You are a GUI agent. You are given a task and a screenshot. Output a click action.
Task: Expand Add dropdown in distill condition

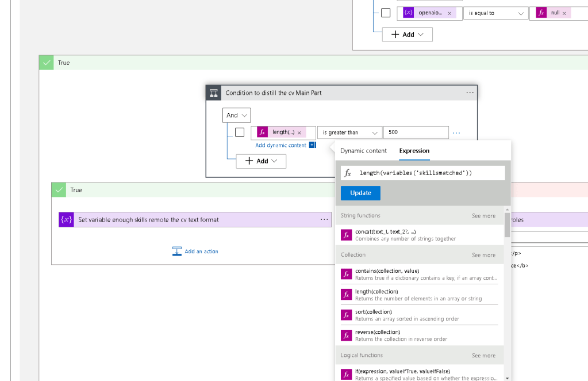tap(261, 161)
